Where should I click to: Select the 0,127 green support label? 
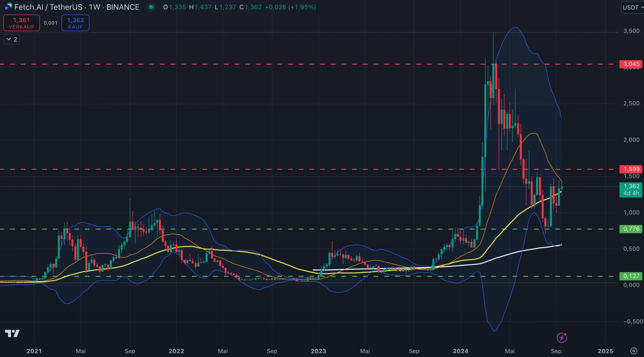coord(631,276)
